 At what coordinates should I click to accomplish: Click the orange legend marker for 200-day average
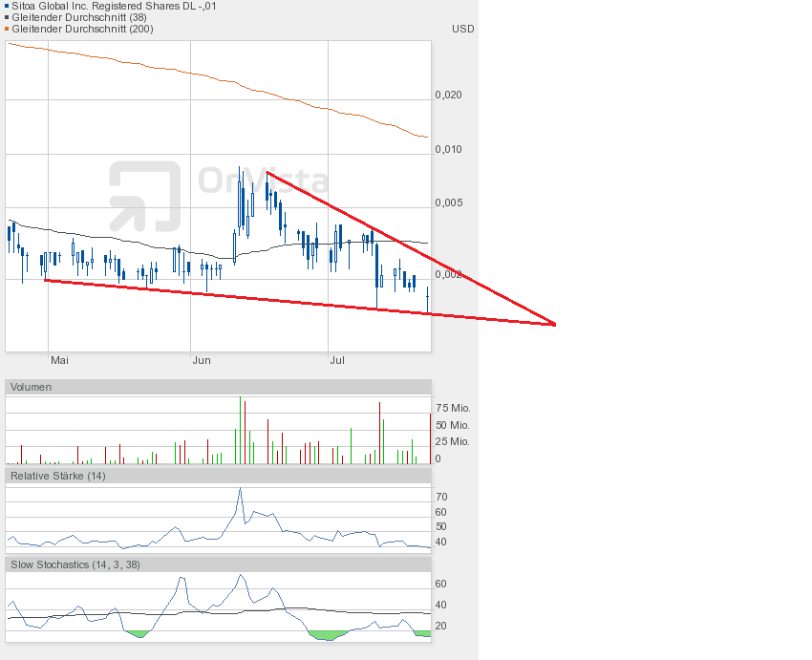(7, 29)
